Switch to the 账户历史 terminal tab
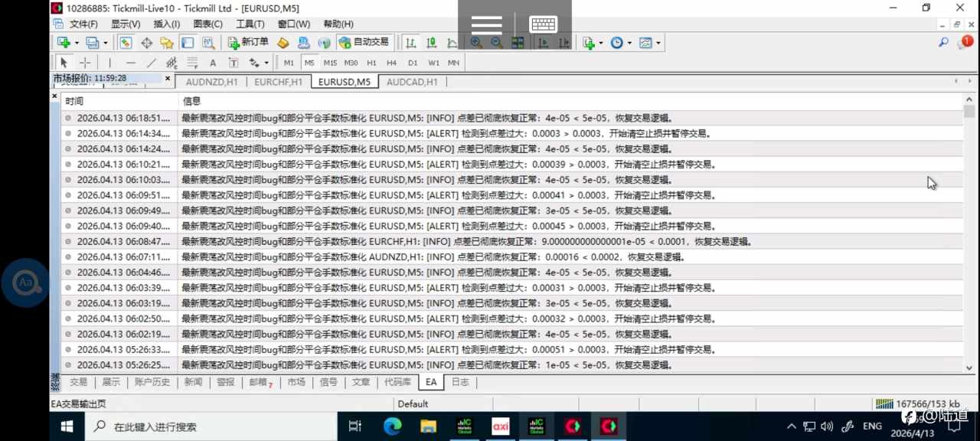Image resolution: width=980 pixels, height=441 pixels. click(x=152, y=382)
